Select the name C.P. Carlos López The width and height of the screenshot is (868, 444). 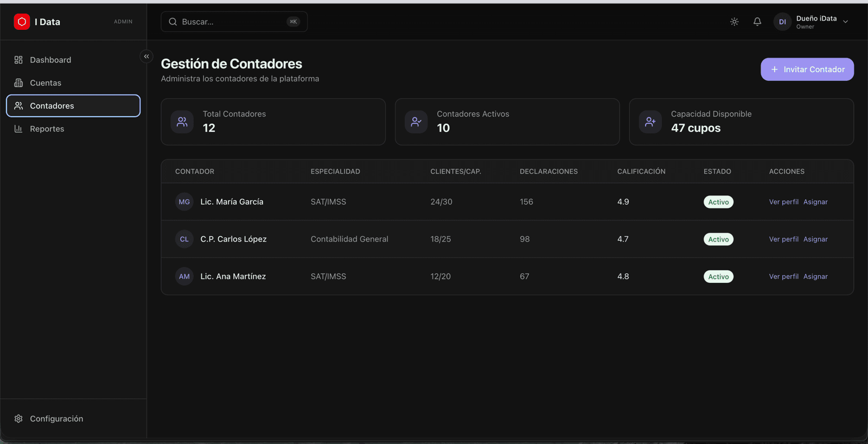(x=233, y=239)
